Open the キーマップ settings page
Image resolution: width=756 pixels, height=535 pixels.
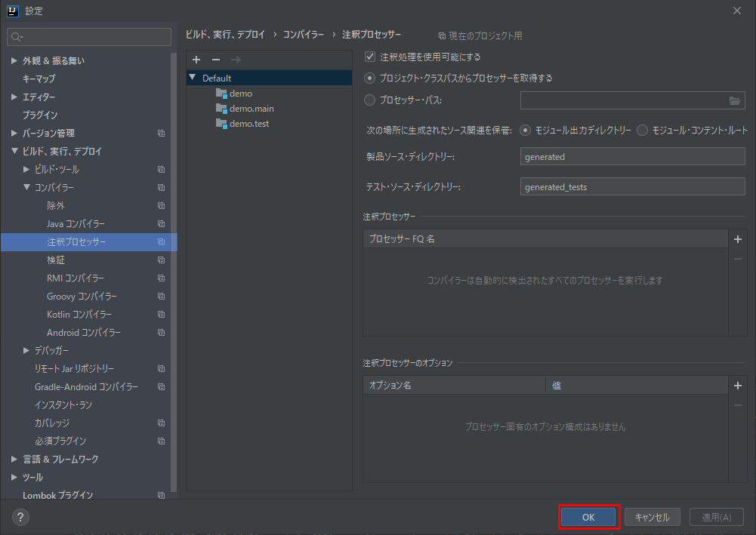(39, 78)
